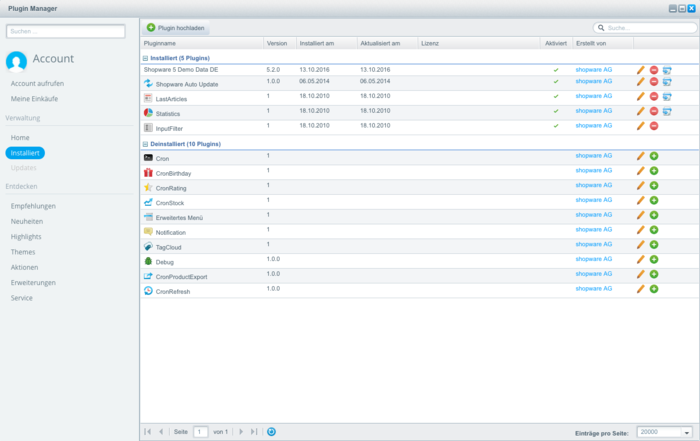Open shopware AG link in Cron row
This screenshot has height=441, width=700.
(594, 155)
